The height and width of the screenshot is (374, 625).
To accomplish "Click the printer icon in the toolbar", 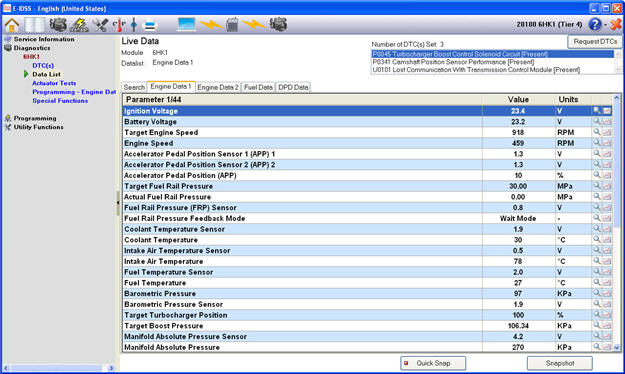I will pyautogui.click(x=150, y=25).
